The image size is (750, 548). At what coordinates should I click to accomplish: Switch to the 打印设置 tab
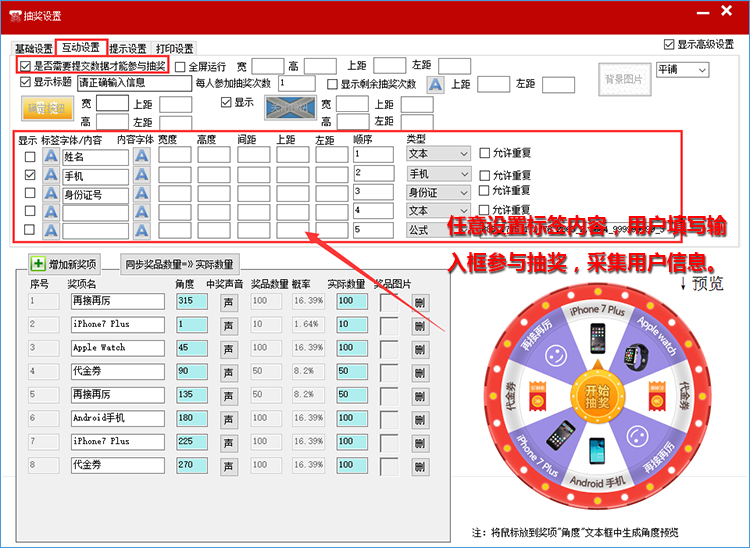tap(175, 48)
